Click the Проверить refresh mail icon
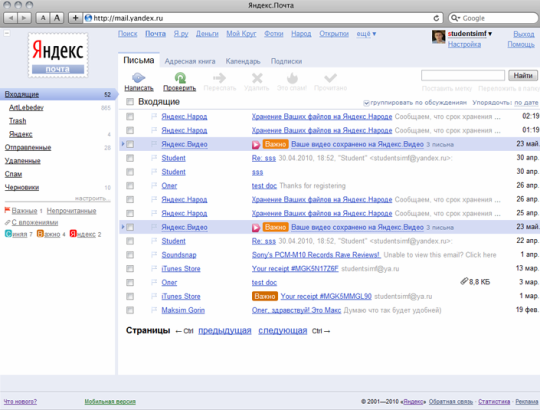 180,78
